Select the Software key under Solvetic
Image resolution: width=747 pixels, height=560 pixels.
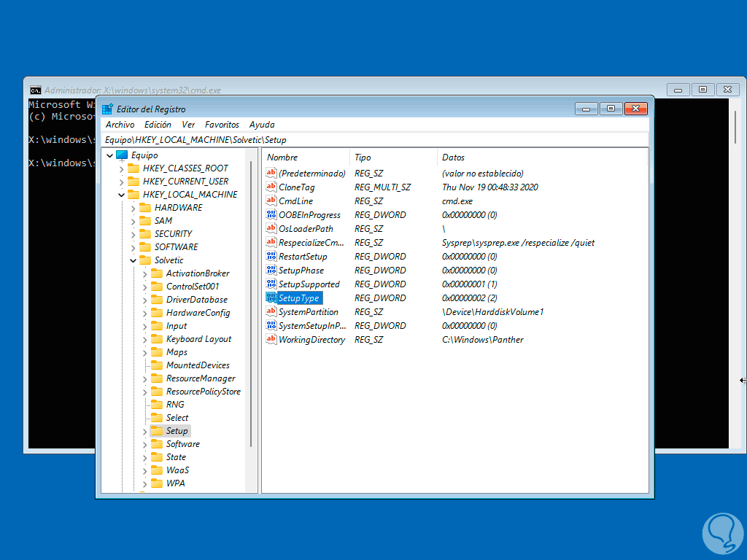click(x=183, y=444)
